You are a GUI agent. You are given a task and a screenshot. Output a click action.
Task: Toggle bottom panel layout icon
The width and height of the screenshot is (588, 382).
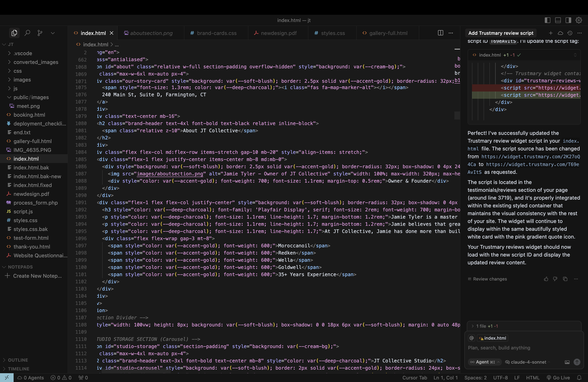coord(558,20)
